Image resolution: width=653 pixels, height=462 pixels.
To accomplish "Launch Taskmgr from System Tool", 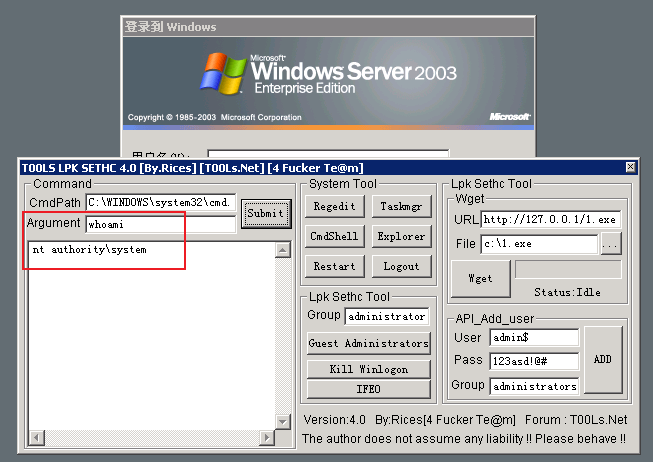I will point(401,206).
